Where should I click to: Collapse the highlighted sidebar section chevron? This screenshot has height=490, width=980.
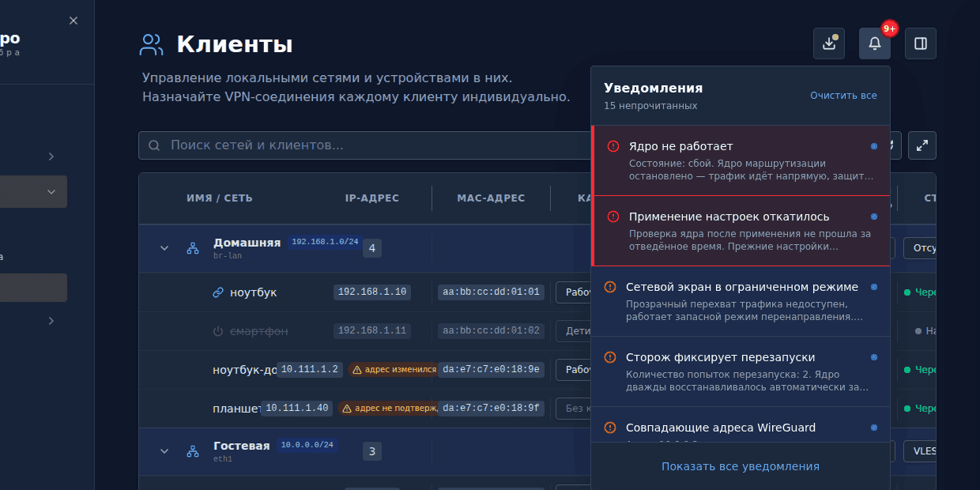(51, 191)
